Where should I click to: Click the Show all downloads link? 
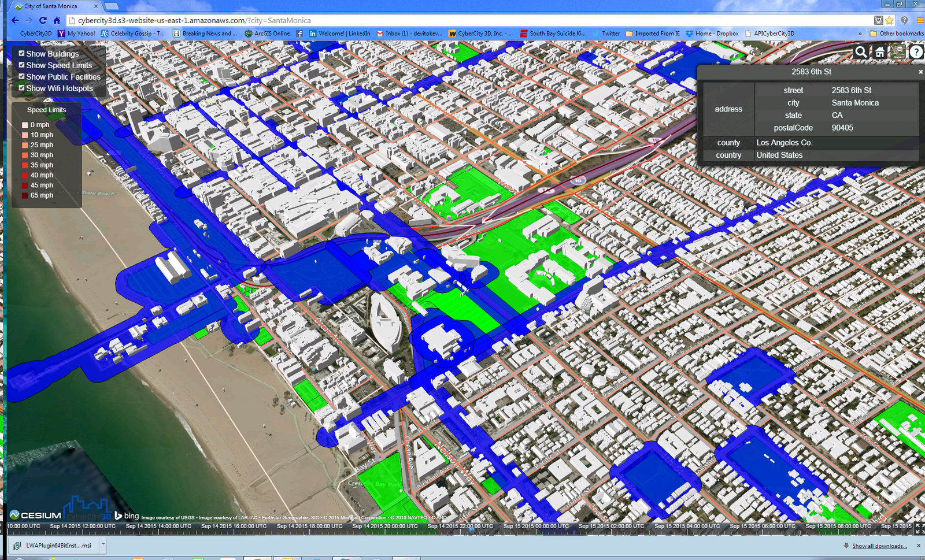pyautogui.click(x=879, y=546)
